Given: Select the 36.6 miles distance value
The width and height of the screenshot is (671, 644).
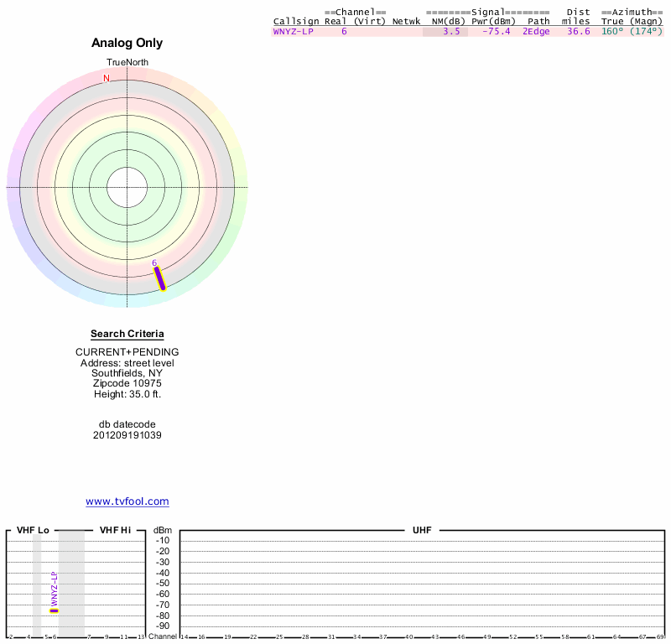Looking at the screenshot, I should (578, 31).
